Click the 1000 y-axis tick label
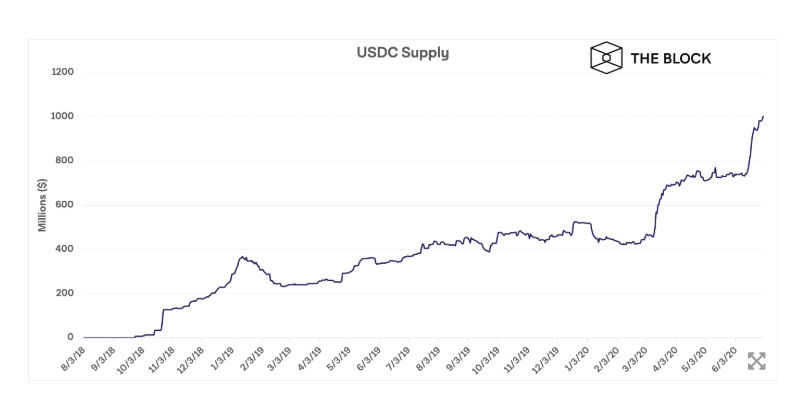 63,116
